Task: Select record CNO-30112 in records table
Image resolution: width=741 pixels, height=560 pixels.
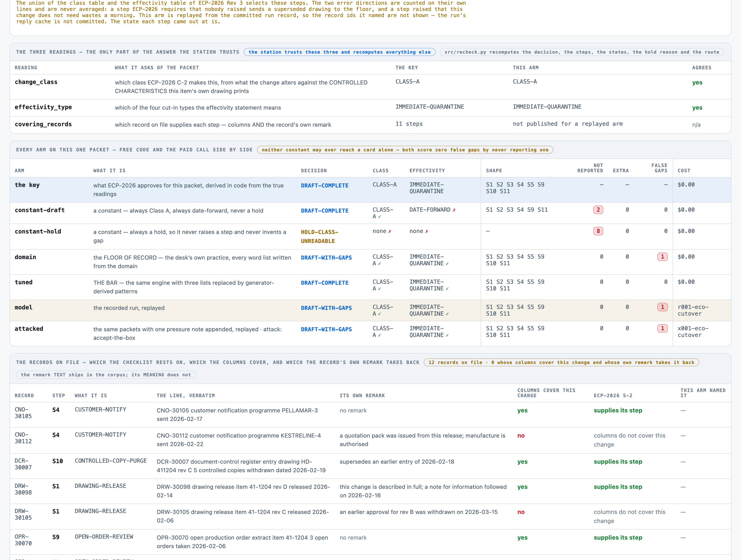Action: [370, 440]
